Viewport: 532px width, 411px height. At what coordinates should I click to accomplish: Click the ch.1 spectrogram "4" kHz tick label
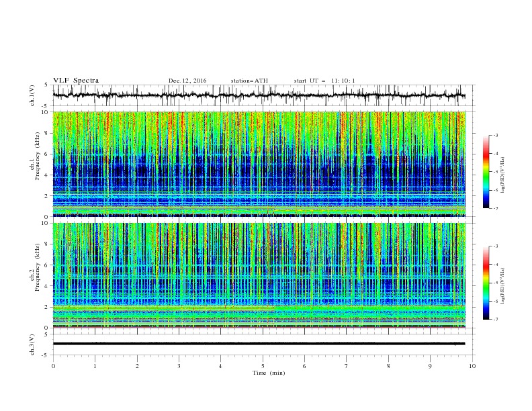point(48,175)
